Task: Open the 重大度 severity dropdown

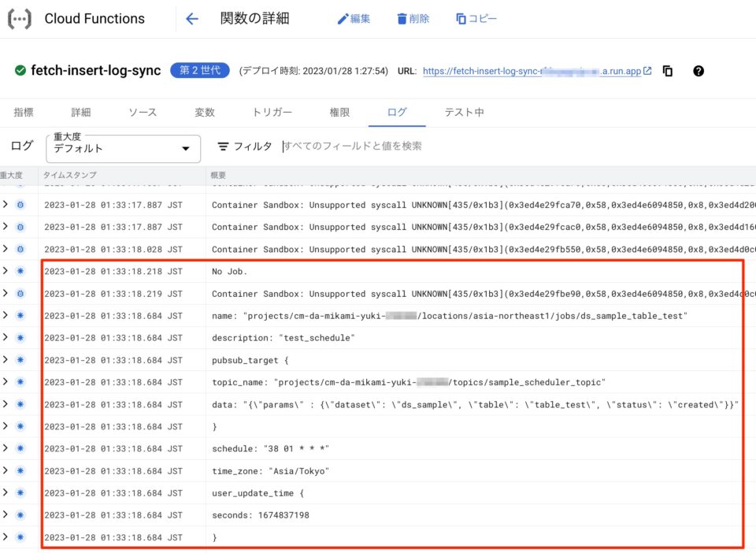Action: 122,148
